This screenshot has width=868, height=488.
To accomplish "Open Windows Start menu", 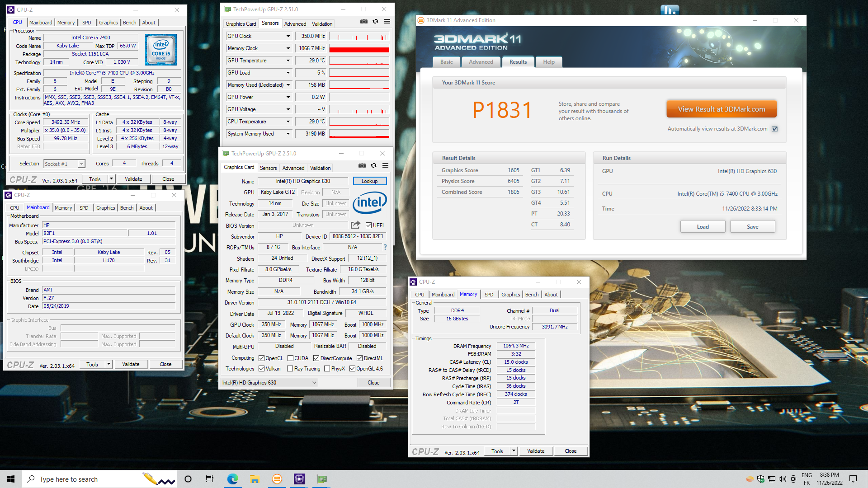I will [x=11, y=479].
